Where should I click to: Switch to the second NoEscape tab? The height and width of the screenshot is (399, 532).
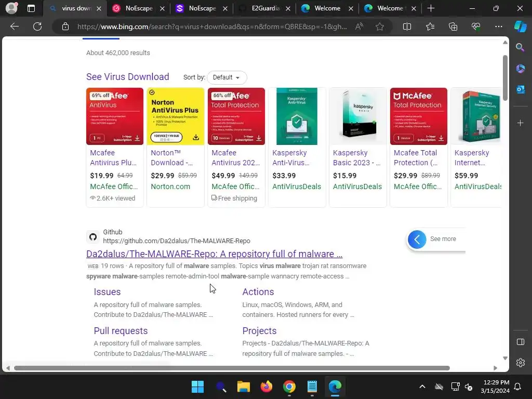[202, 8]
